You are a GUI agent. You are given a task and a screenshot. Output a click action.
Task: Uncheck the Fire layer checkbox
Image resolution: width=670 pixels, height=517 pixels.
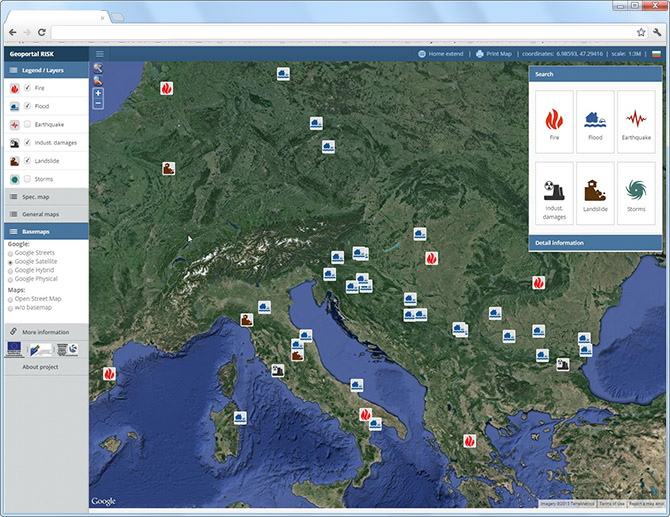coord(27,88)
